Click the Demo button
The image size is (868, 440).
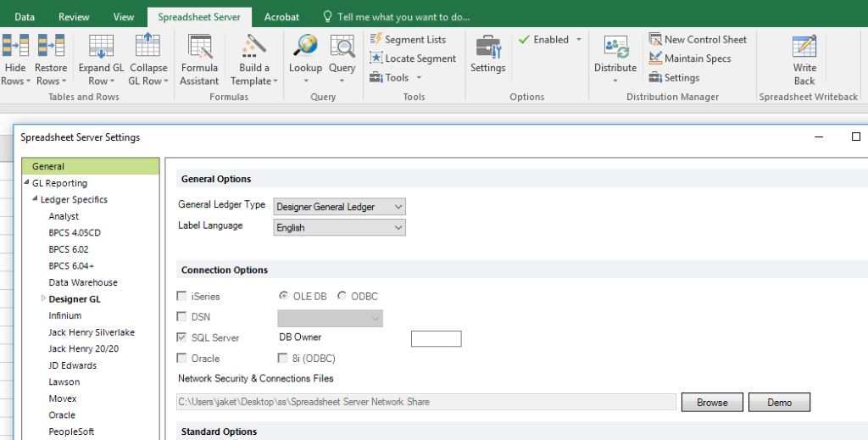click(779, 403)
